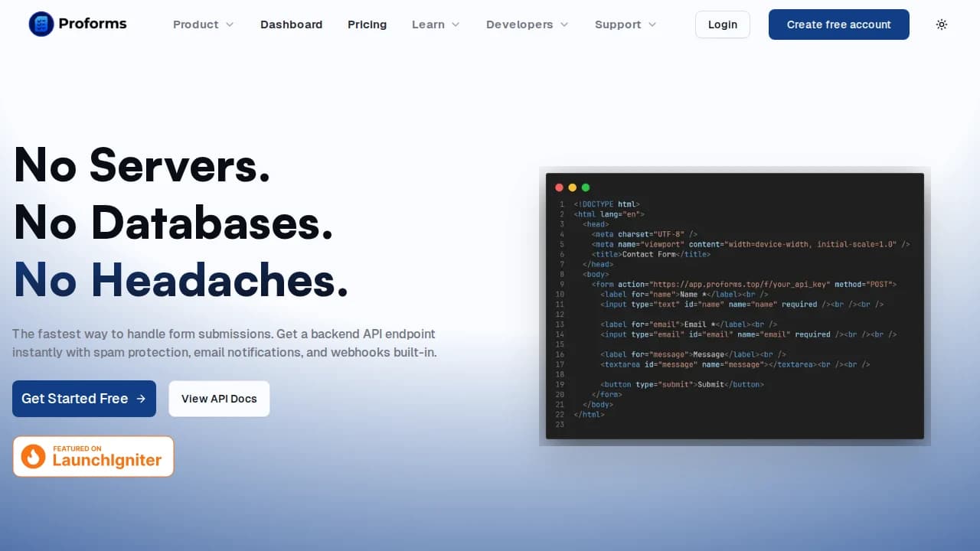Click the red traffic-light dot on code window
Screen dimensions: 980x551
click(x=560, y=187)
